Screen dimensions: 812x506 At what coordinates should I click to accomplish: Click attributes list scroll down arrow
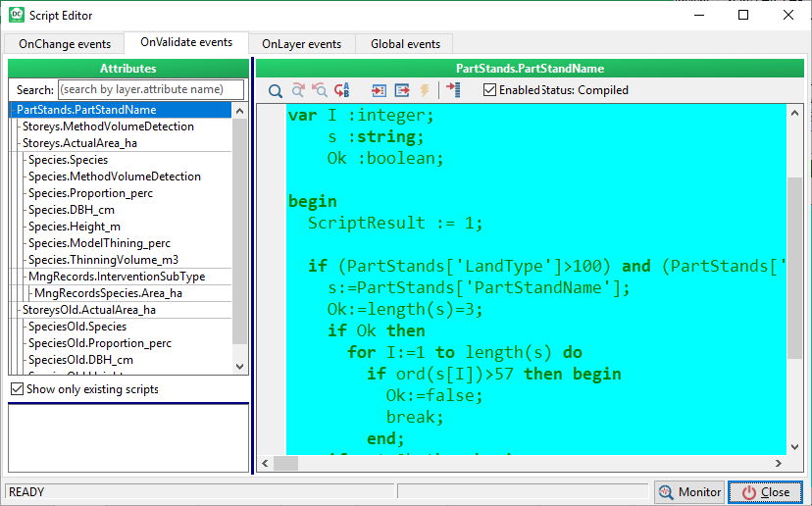click(x=239, y=366)
